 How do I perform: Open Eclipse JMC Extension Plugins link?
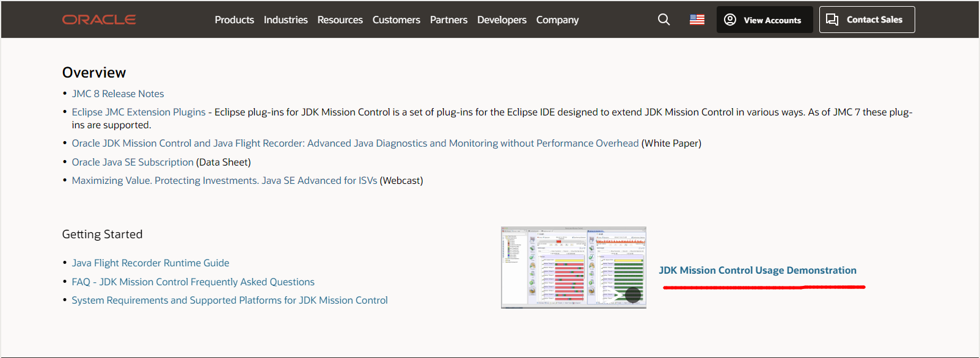pyautogui.click(x=139, y=112)
